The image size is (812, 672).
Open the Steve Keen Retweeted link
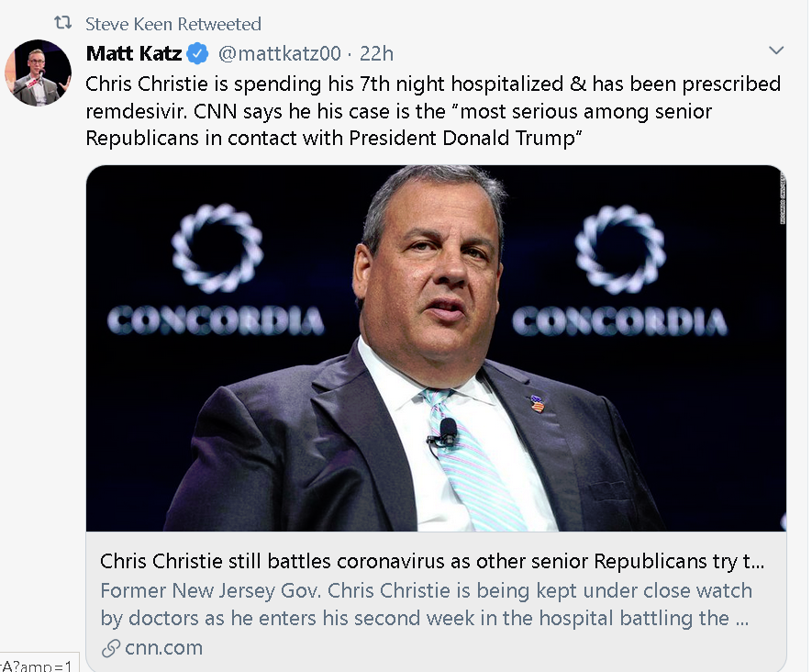point(173,24)
